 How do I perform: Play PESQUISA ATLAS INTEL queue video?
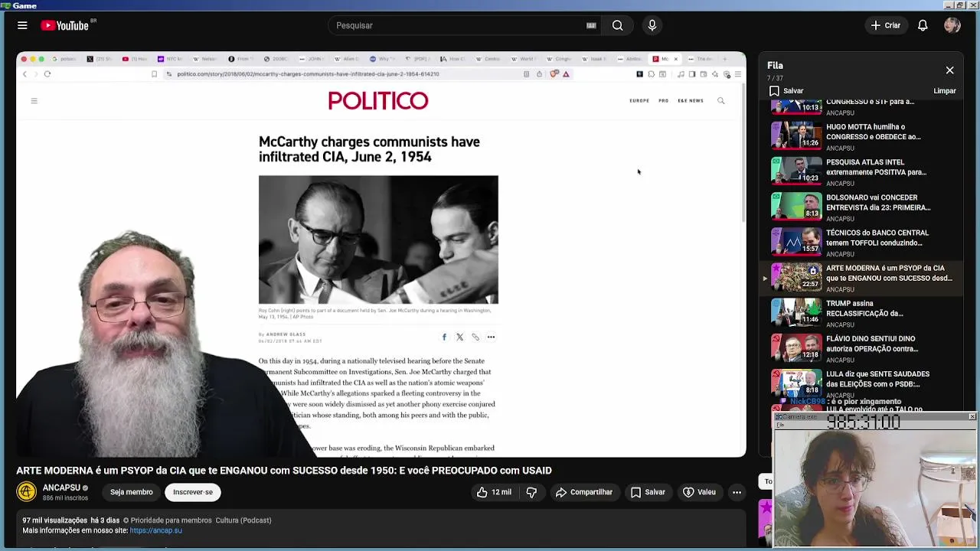pos(861,171)
